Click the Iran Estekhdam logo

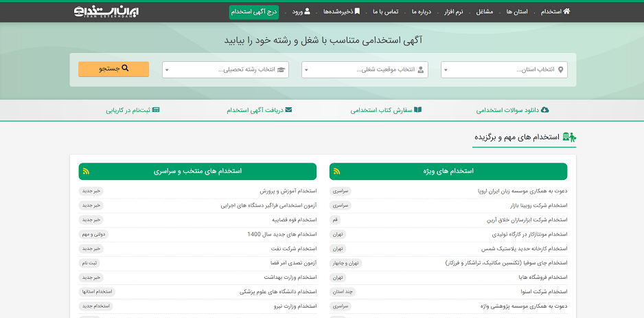106,12
